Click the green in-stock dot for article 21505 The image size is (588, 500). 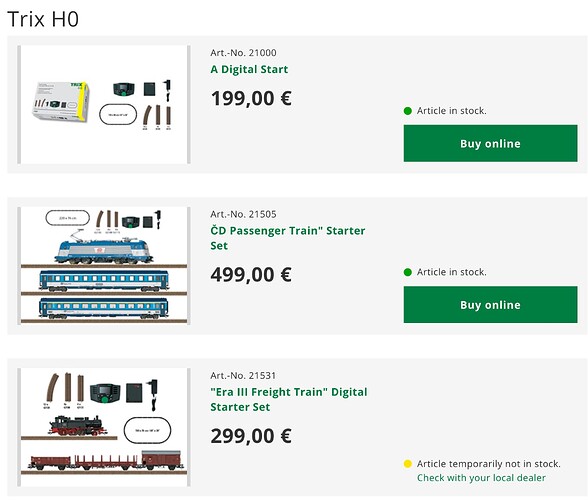coord(408,272)
